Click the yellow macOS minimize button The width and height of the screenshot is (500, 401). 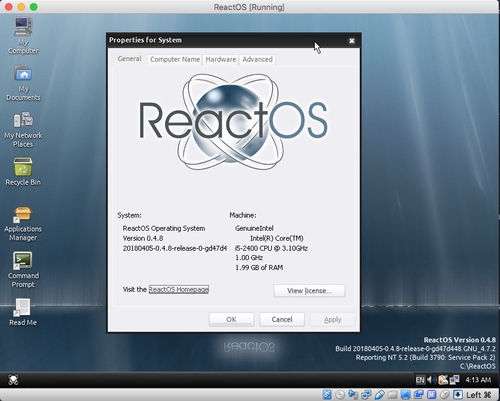coord(21,7)
